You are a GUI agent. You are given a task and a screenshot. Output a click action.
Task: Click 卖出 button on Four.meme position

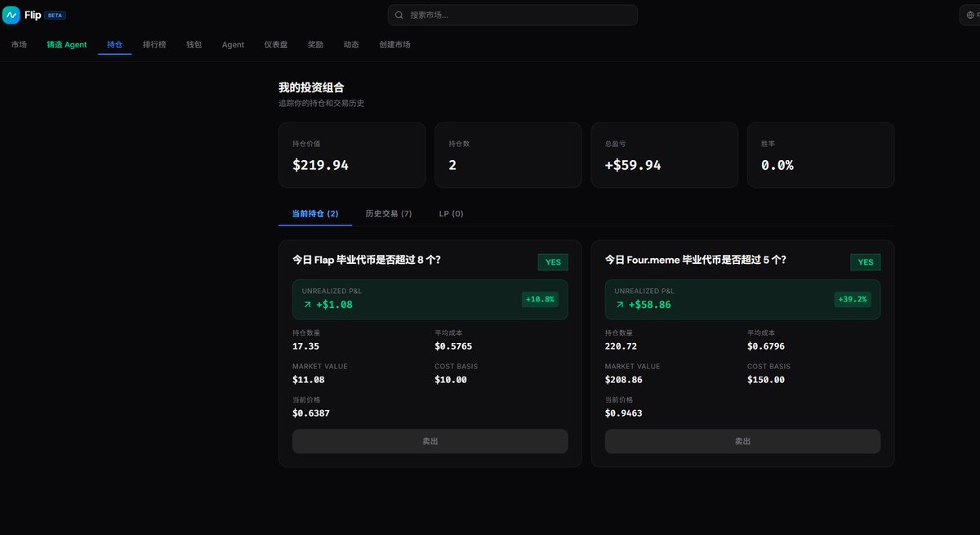(x=742, y=441)
